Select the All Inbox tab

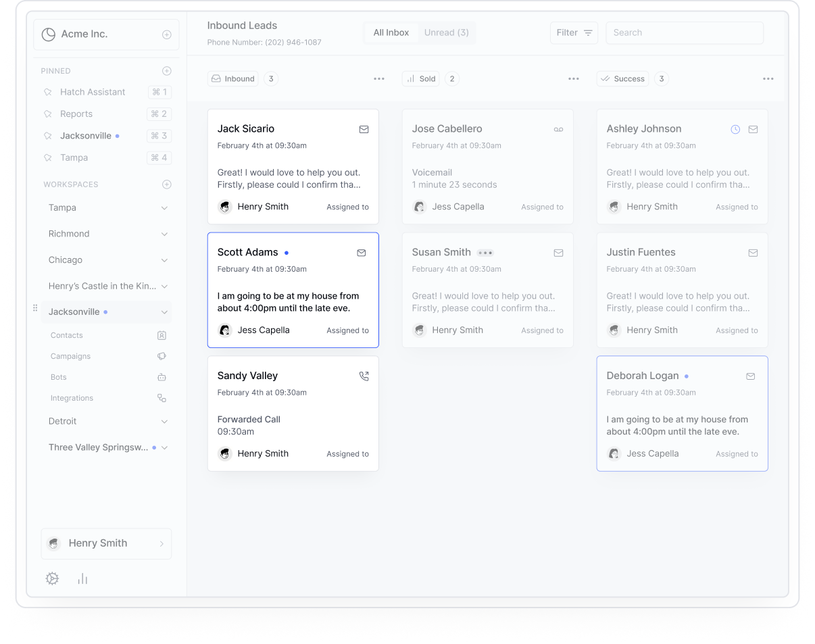(x=391, y=32)
